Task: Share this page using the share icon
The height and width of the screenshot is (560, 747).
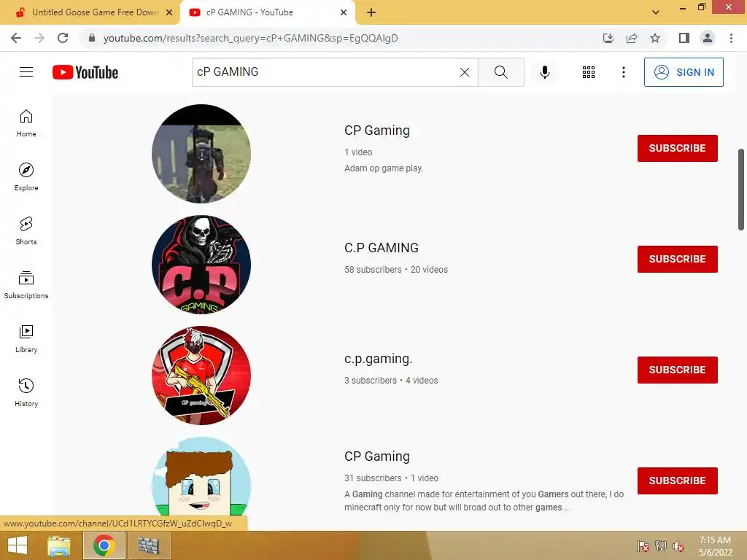Action: 632,38
